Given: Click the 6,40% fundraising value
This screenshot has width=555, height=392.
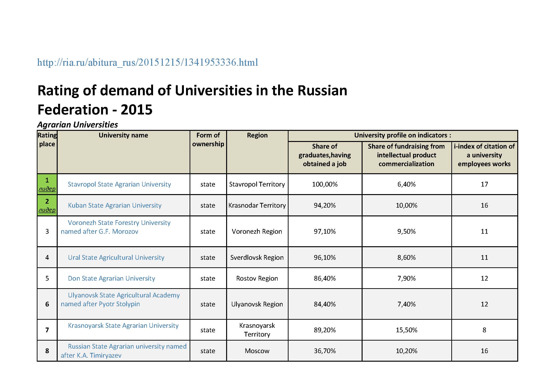Looking at the screenshot, I should (x=407, y=184).
